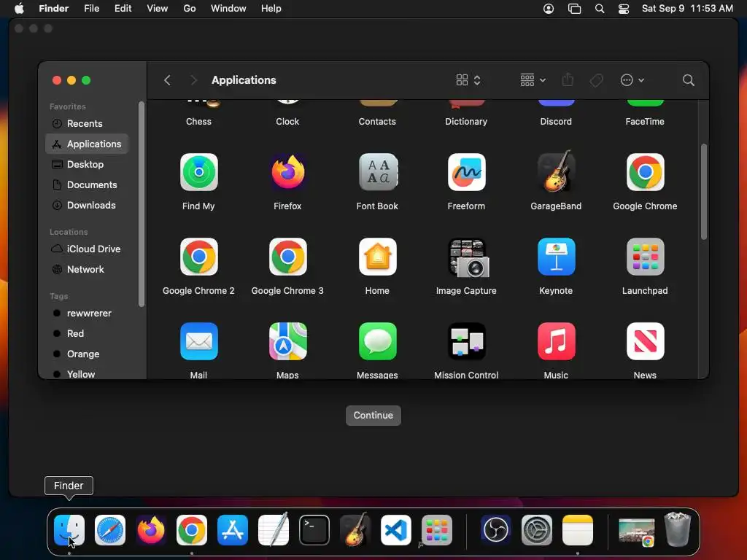Select Desktop in the sidebar
This screenshot has height=560, width=747.
click(x=87, y=164)
